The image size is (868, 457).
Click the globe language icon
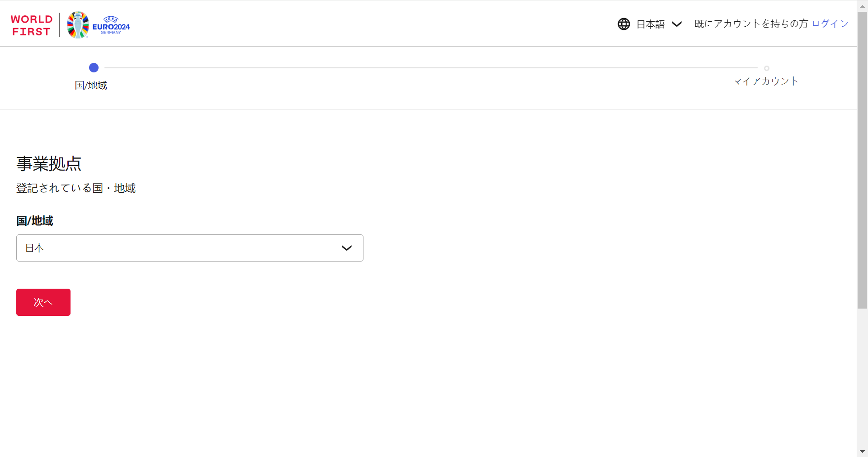tap(623, 24)
